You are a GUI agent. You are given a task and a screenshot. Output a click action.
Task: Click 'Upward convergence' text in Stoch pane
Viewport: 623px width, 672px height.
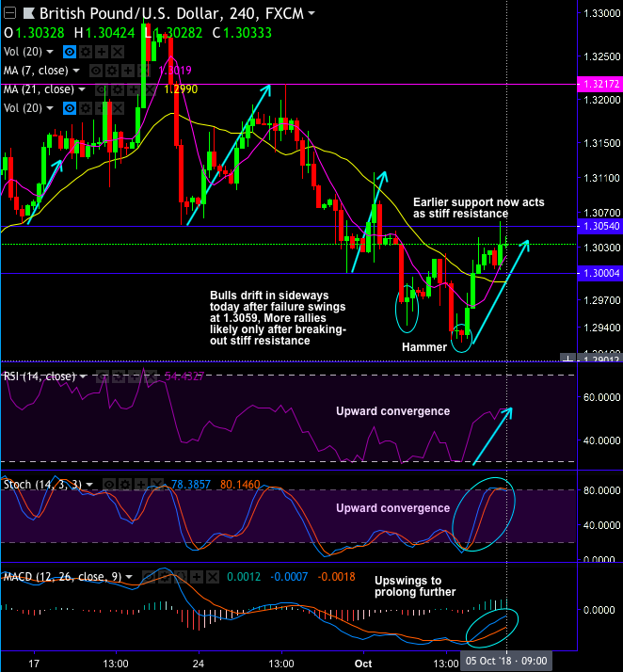tap(393, 508)
